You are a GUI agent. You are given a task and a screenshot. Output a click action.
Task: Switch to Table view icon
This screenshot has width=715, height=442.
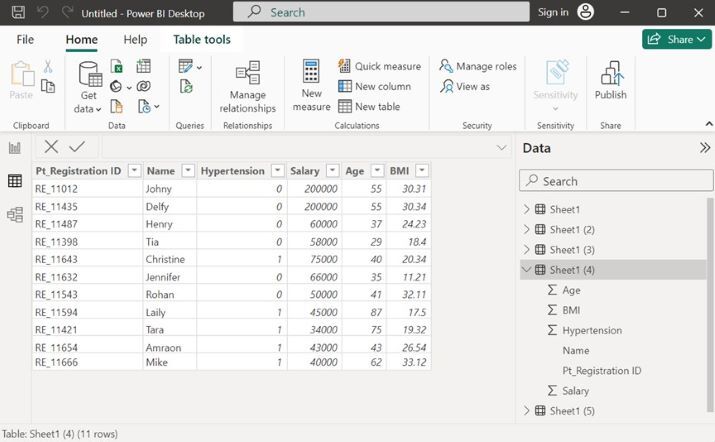[x=15, y=181]
